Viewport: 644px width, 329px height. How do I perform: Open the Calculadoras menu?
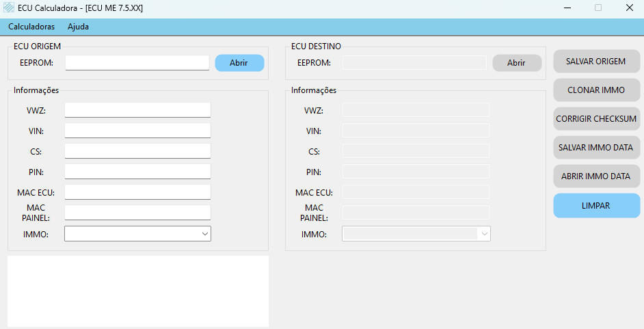[31, 27]
